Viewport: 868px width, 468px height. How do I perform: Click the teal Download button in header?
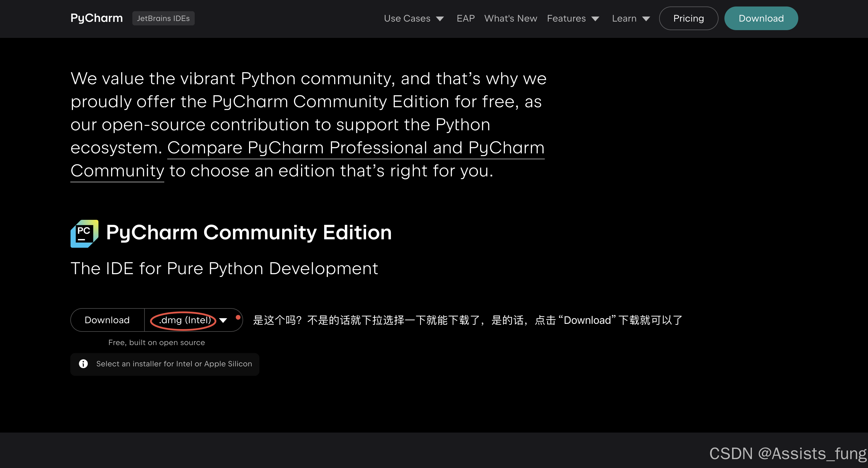pyautogui.click(x=761, y=18)
